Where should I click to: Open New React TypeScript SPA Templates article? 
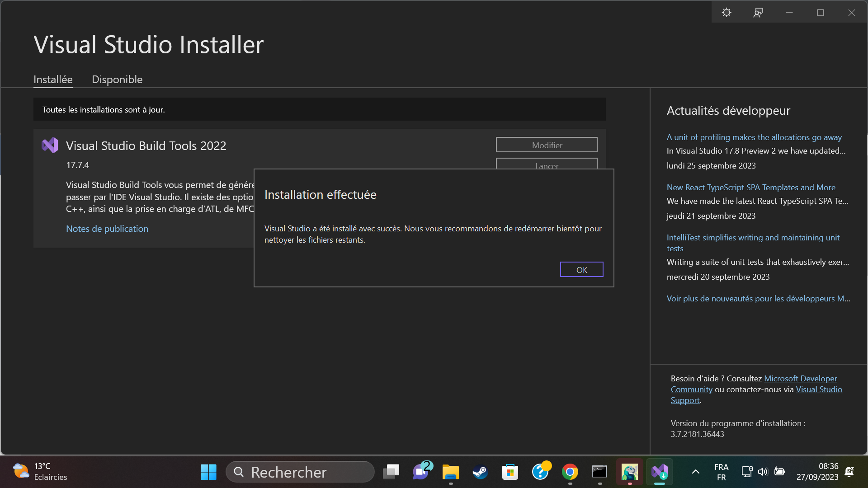pyautogui.click(x=751, y=188)
